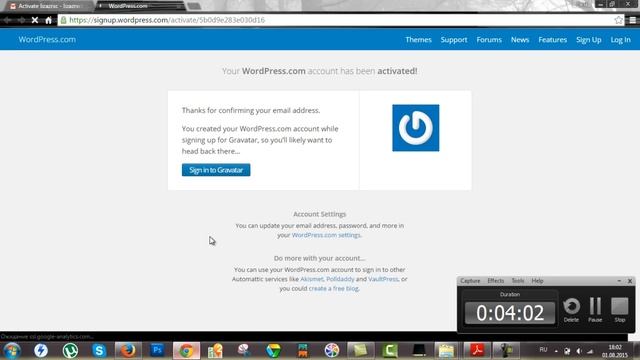640x360 pixels.
Task: Open the Capture menu in recorder
Action: [x=470, y=281]
